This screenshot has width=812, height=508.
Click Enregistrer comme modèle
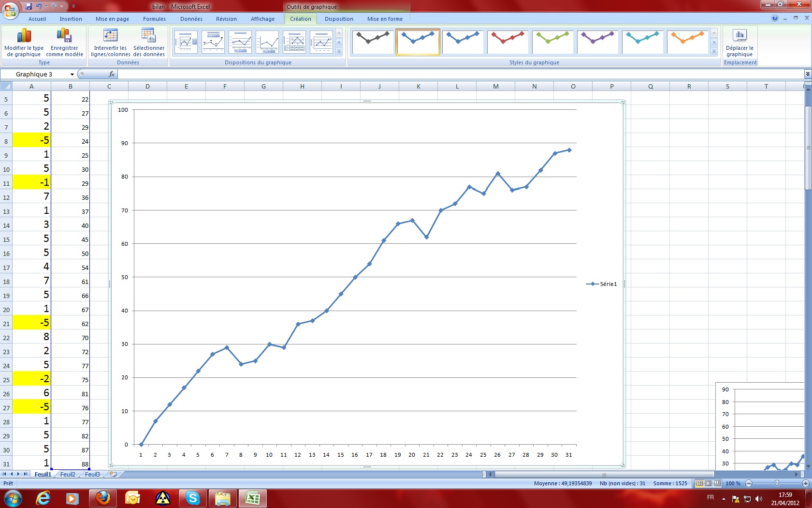[x=64, y=44]
